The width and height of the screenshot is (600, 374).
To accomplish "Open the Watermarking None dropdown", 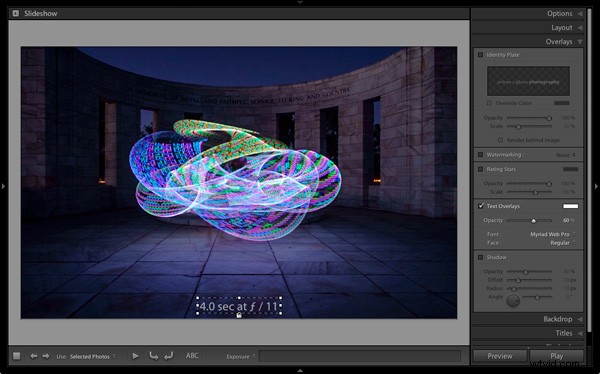I will (x=566, y=155).
